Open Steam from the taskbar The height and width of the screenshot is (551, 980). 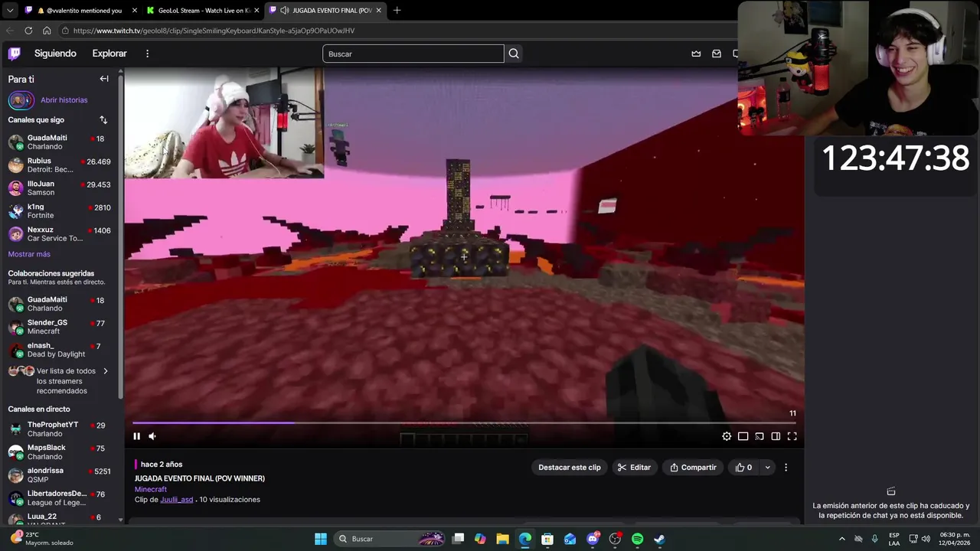tap(659, 539)
